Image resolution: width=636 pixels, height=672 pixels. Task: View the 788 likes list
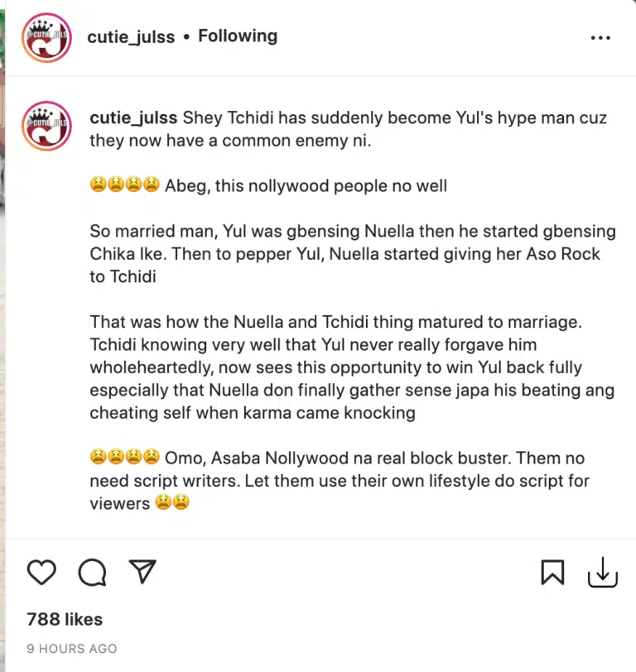65,619
